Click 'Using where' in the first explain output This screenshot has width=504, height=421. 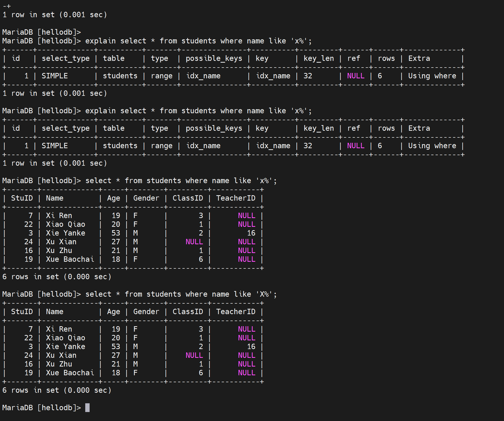(x=432, y=76)
